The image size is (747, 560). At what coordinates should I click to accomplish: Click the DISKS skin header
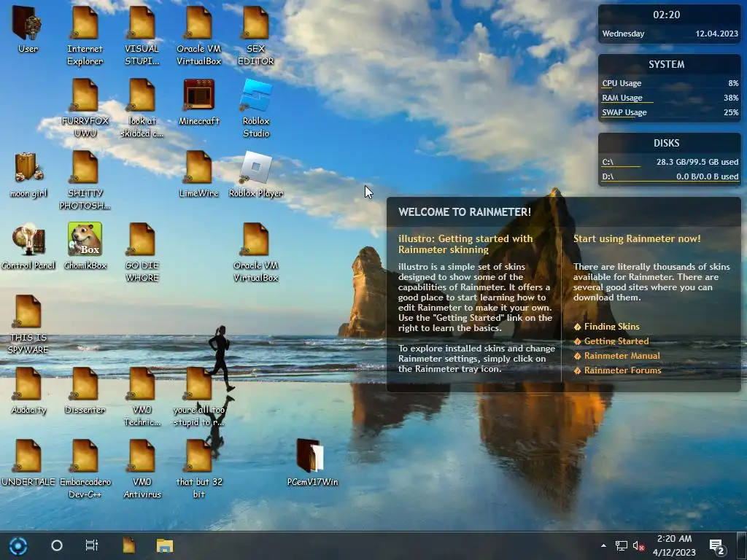pos(667,144)
